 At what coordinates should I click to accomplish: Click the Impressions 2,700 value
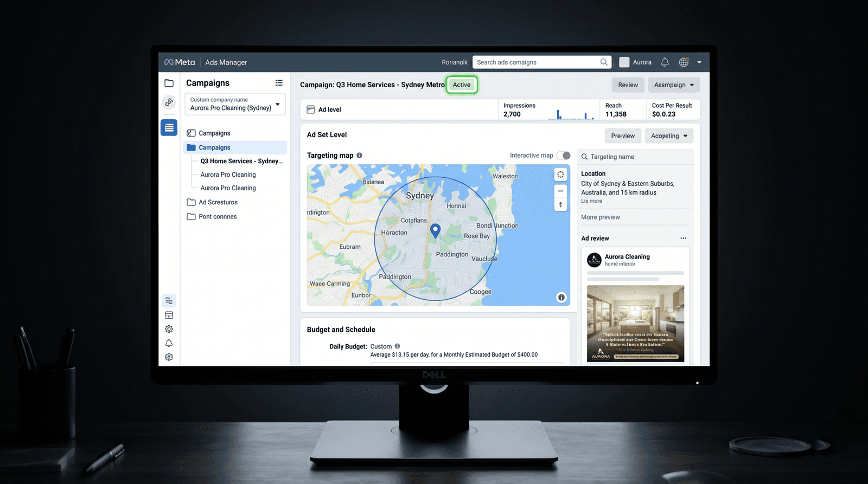pyautogui.click(x=512, y=114)
